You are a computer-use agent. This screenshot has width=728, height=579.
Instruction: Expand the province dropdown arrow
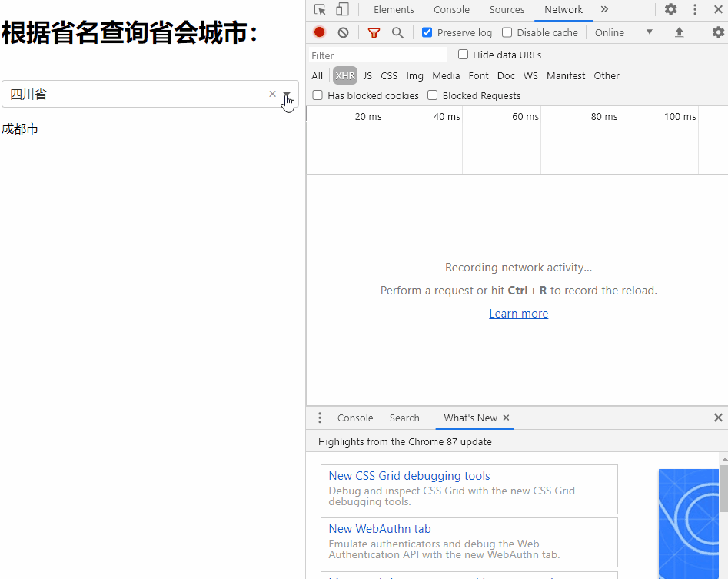point(287,95)
